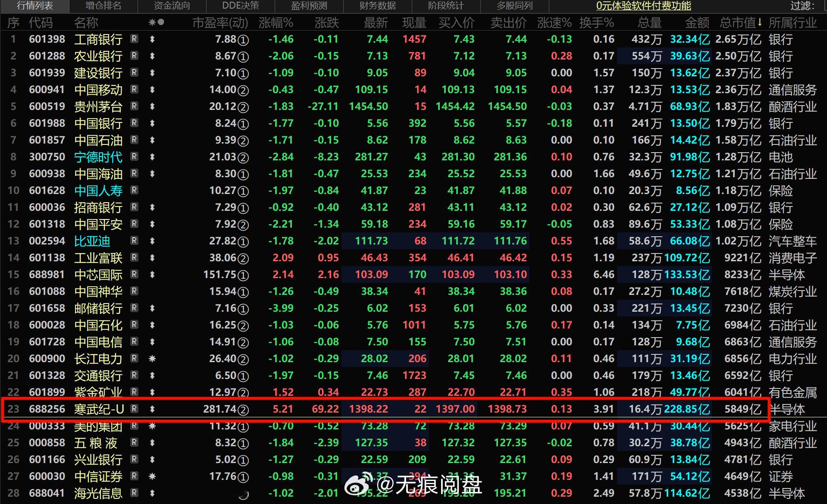Click industry 消费电子 in 工业富联 row
827x504 pixels.
(x=793, y=258)
